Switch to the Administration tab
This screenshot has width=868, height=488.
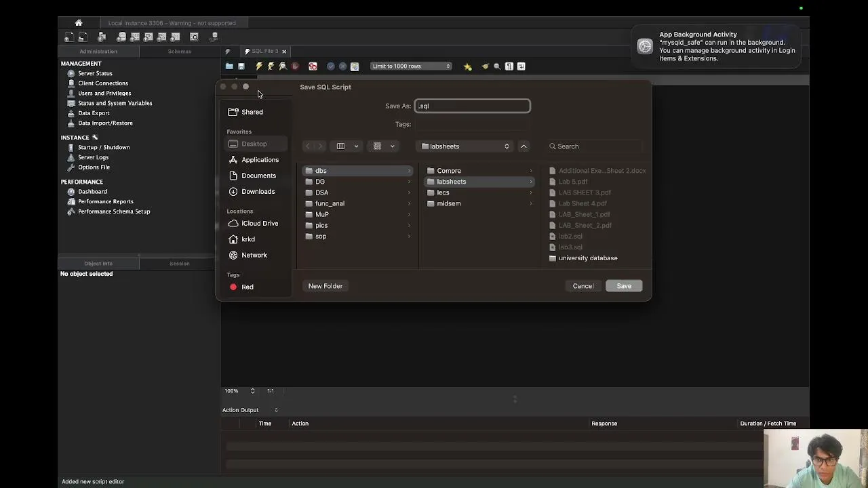point(98,52)
